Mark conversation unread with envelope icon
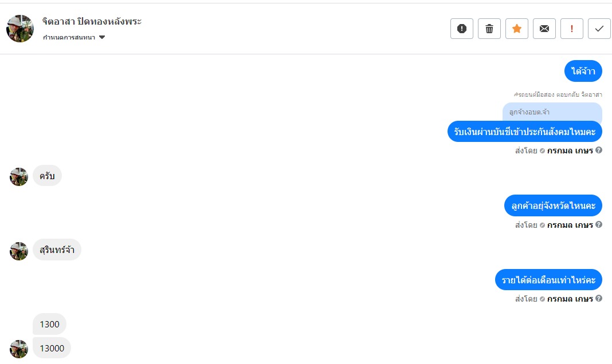This screenshot has height=364, width=612. [x=544, y=29]
